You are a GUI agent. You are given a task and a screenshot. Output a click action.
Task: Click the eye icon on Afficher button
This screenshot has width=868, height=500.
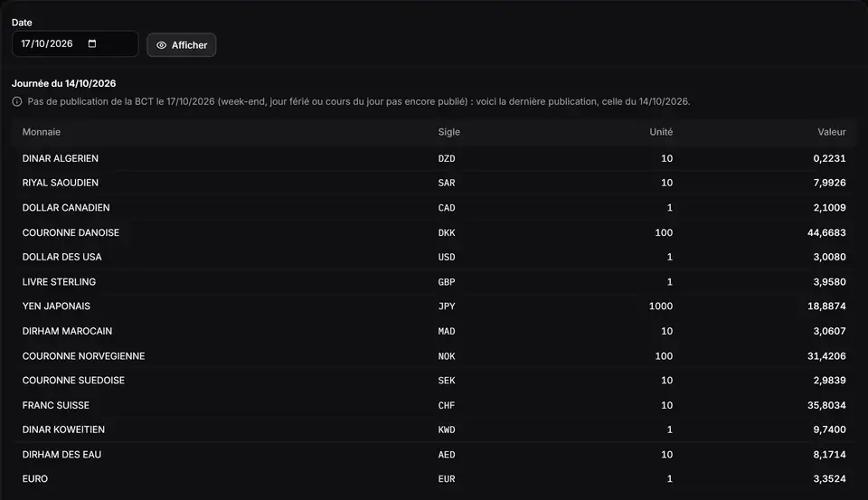click(x=161, y=45)
